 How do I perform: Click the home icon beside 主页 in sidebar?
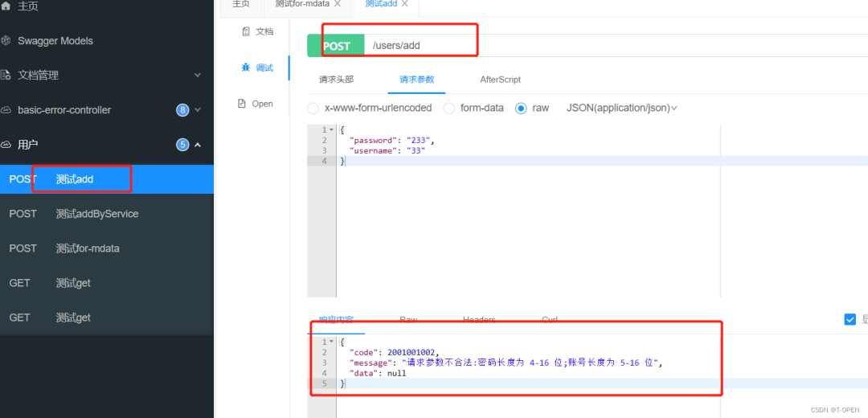[x=6, y=6]
